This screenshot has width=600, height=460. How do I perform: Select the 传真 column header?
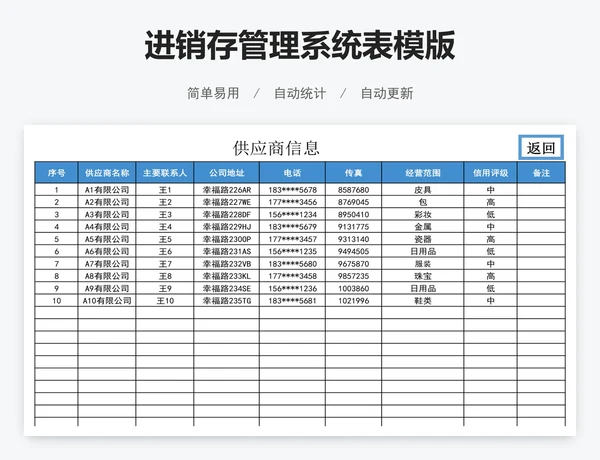click(x=353, y=173)
